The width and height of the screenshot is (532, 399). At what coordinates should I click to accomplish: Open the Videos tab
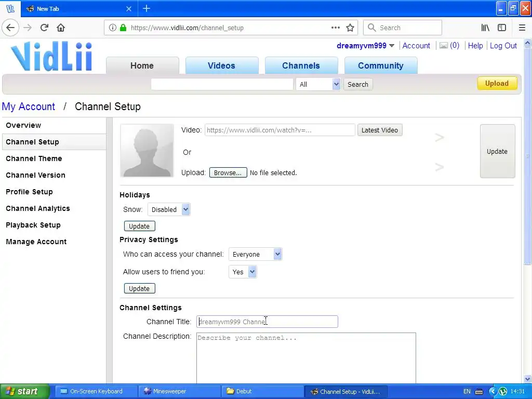pyautogui.click(x=221, y=65)
